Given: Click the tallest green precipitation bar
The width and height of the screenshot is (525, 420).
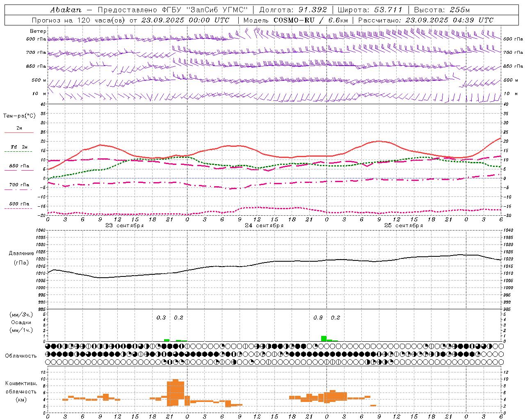Looking at the screenshot, I should 324,338.
